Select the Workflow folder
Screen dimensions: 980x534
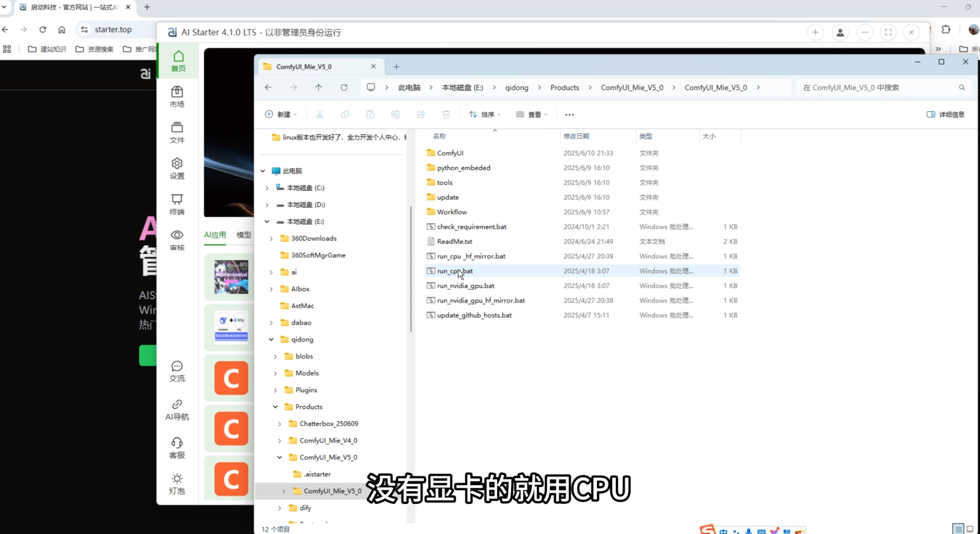(x=452, y=212)
